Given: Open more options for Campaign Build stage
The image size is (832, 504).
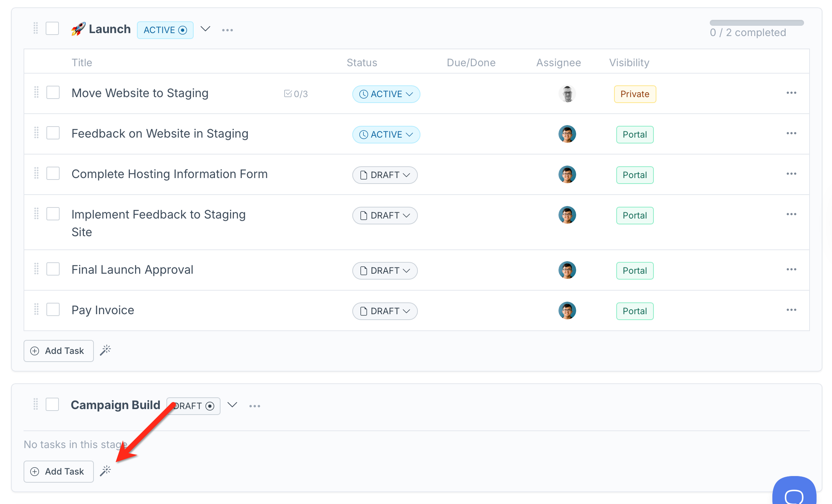Looking at the screenshot, I should pos(254,406).
